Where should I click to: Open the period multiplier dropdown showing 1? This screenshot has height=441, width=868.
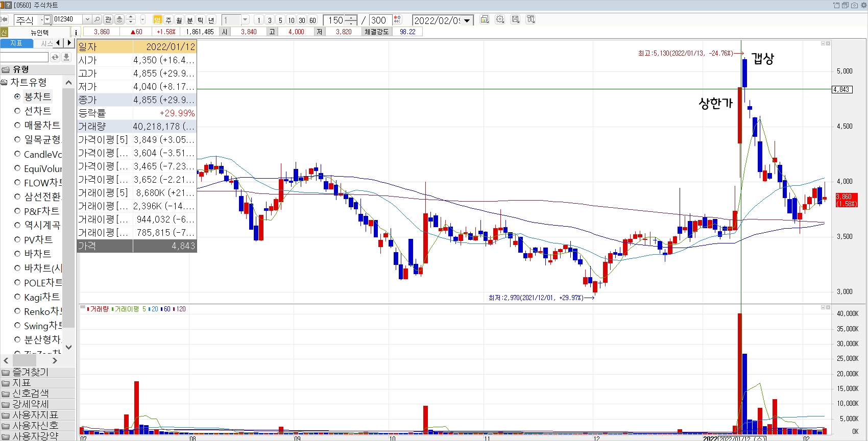(x=245, y=20)
